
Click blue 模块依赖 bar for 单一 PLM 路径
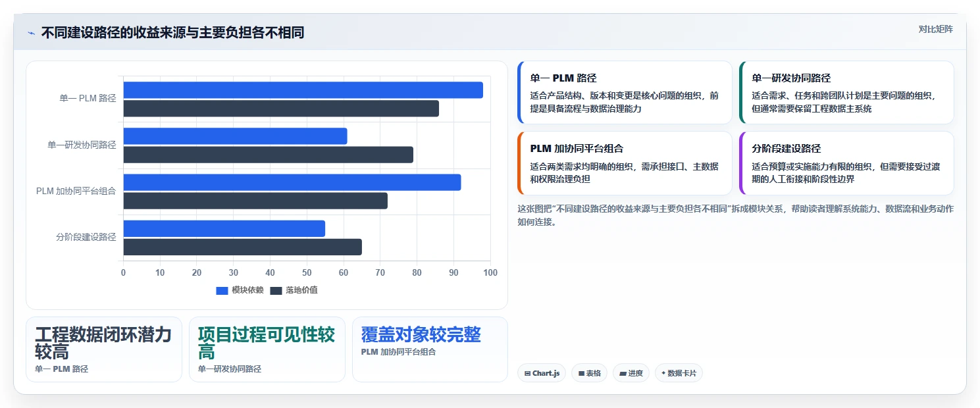[303, 90]
